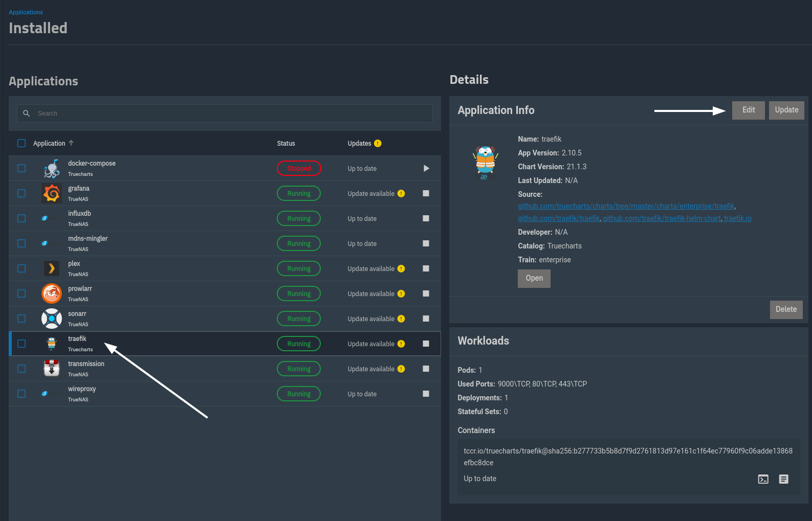
Task: Click the search magnifier icon
Action: [x=27, y=114]
